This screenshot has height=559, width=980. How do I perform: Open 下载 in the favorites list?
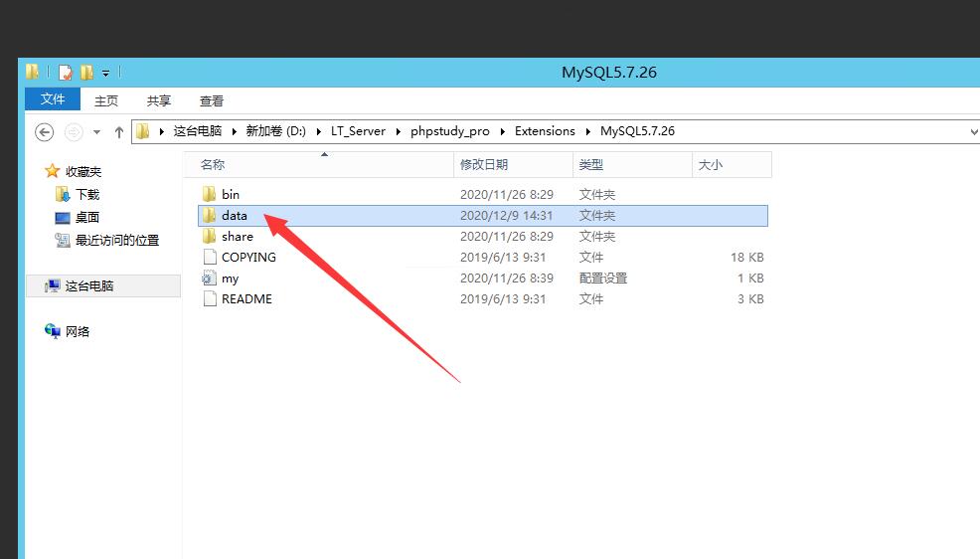(x=87, y=194)
